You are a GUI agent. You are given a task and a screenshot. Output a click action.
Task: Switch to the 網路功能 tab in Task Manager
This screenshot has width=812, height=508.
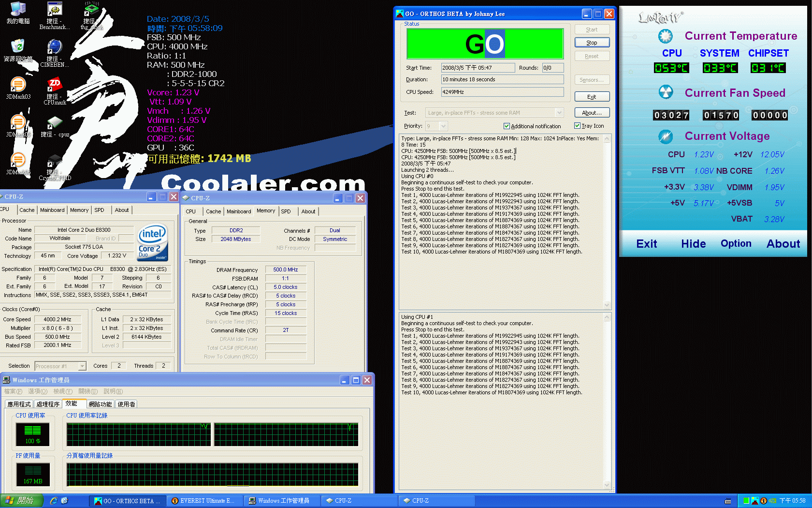100,404
